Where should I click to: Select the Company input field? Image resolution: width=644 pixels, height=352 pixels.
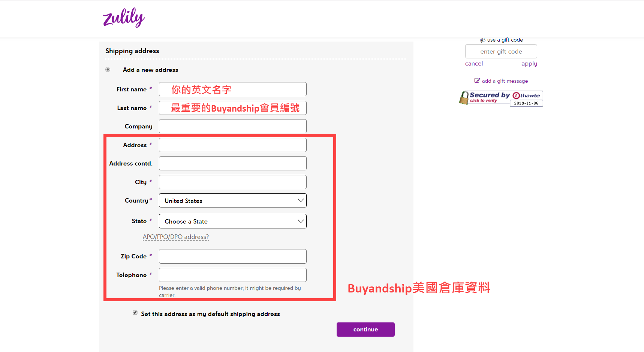pos(232,127)
